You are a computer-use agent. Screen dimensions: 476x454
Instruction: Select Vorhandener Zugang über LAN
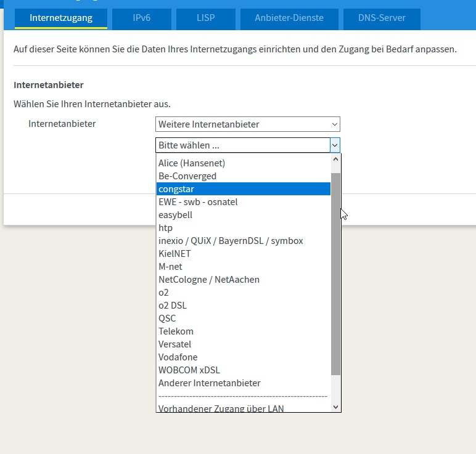(244, 408)
